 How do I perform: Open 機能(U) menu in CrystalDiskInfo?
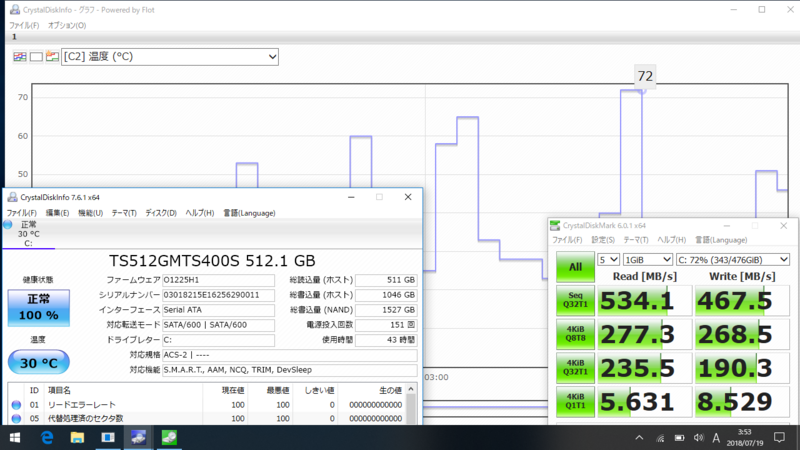click(x=90, y=213)
